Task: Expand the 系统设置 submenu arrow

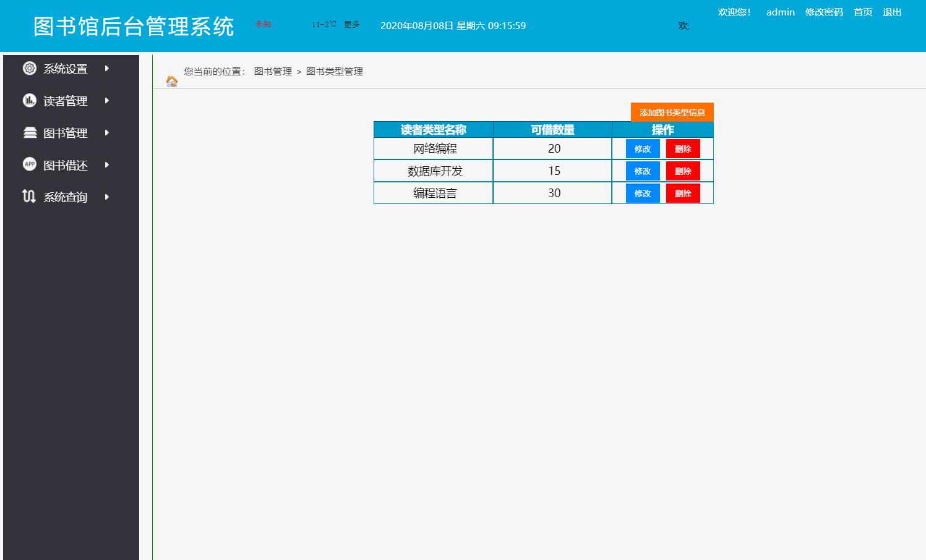Action: point(106,69)
